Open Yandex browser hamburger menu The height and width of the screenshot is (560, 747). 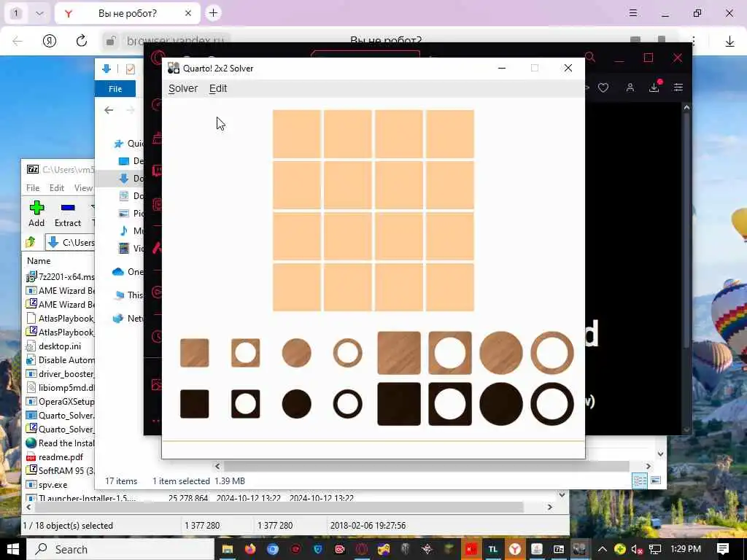633,13
